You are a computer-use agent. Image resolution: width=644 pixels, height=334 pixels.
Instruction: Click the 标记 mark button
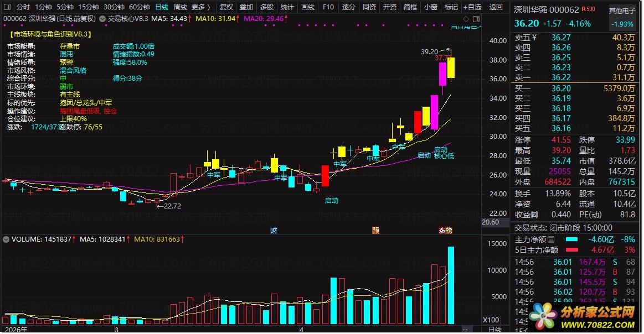451,7
